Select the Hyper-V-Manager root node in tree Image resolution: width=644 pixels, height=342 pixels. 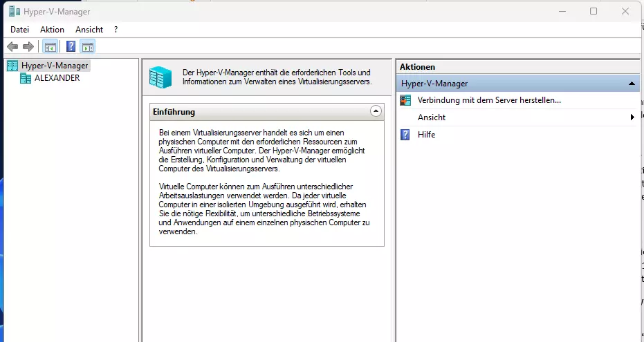pos(55,66)
